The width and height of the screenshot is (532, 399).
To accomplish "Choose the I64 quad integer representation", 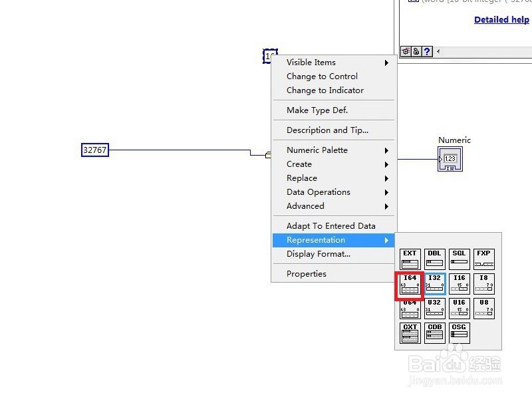I will click(x=410, y=284).
